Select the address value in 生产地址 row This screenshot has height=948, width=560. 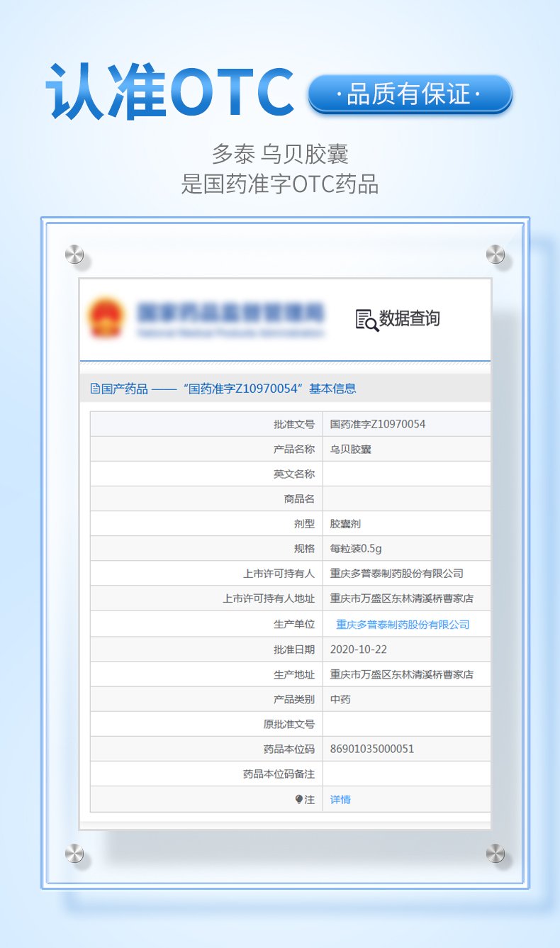pos(402,674)
